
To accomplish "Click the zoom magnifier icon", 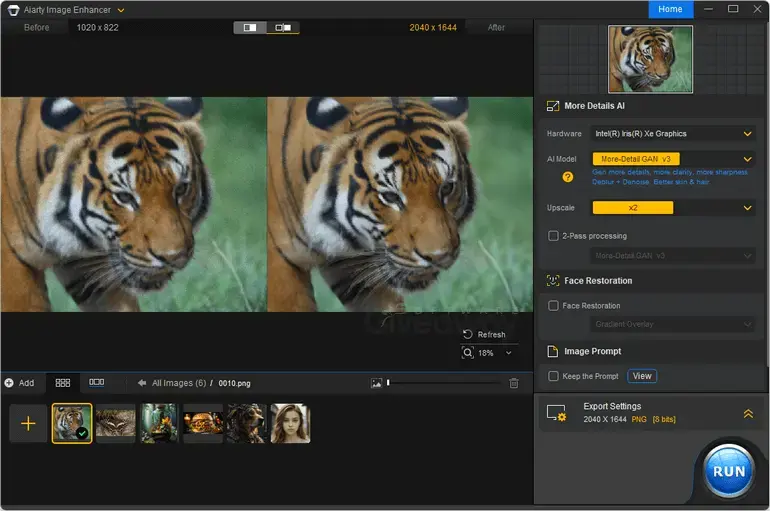I will pyautogui.click(x=468, y=352).
